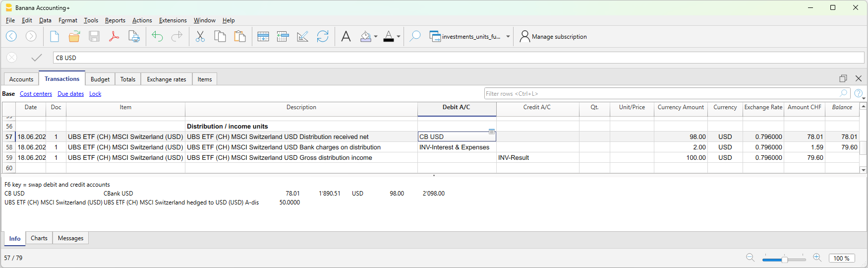The width and height of the screenshot is (868, 268).
Task: Select the Base view
Action: point(8,94)
